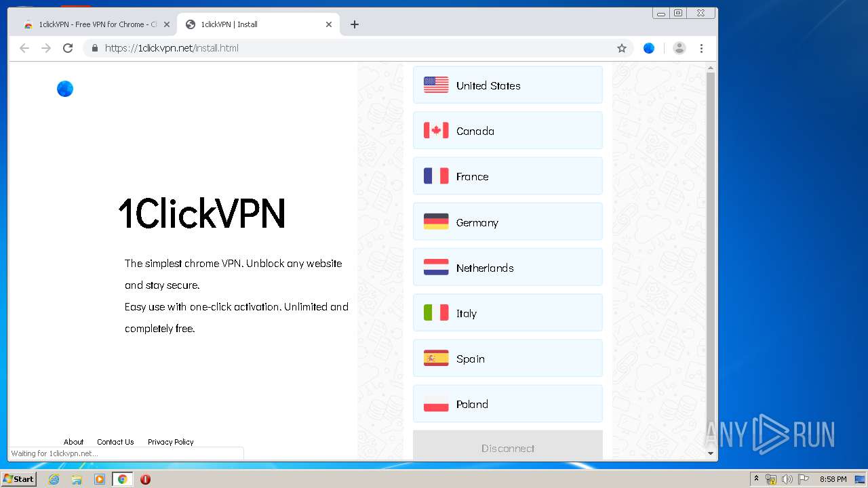Click the blue 1ClickVPN globe logo

point(65,89)
